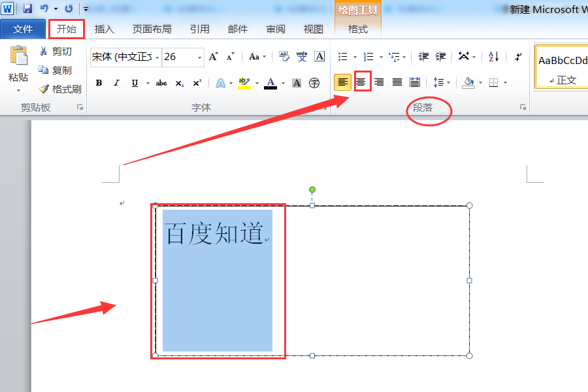Apply black font color
Viewport: 588px width, 392px height.
tap(270, 83)
